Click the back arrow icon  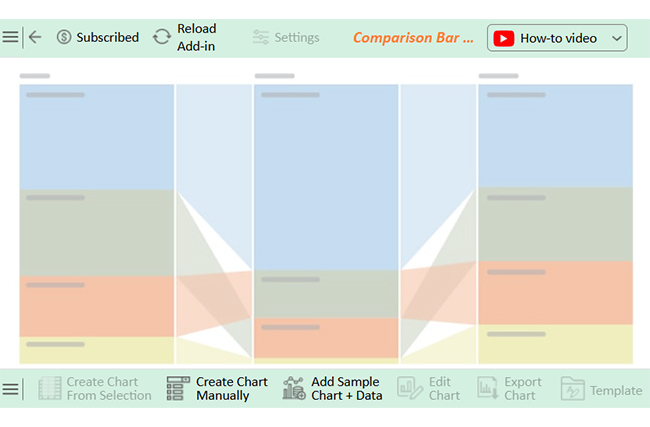pos(35,37)
